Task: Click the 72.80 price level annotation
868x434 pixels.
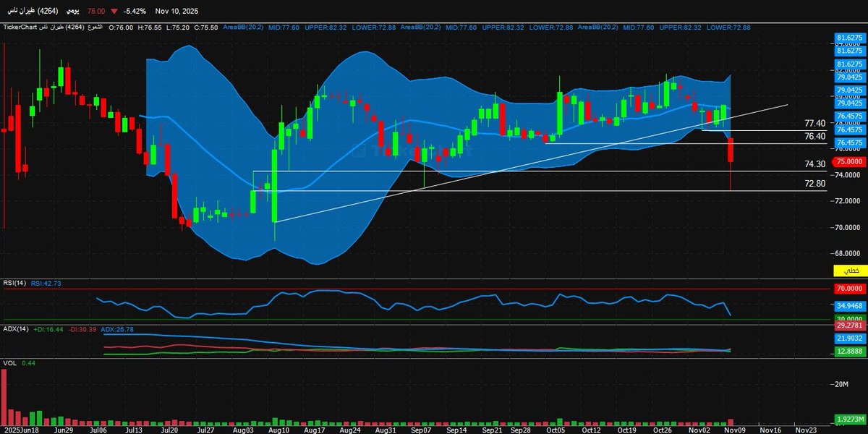Action: pos(814,184)
